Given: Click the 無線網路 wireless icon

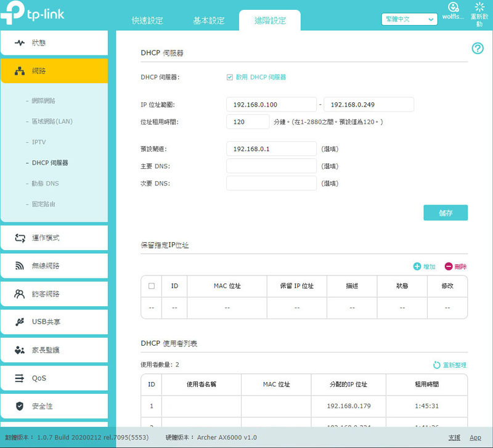Looking at the screenshot, I should point(20,266).
